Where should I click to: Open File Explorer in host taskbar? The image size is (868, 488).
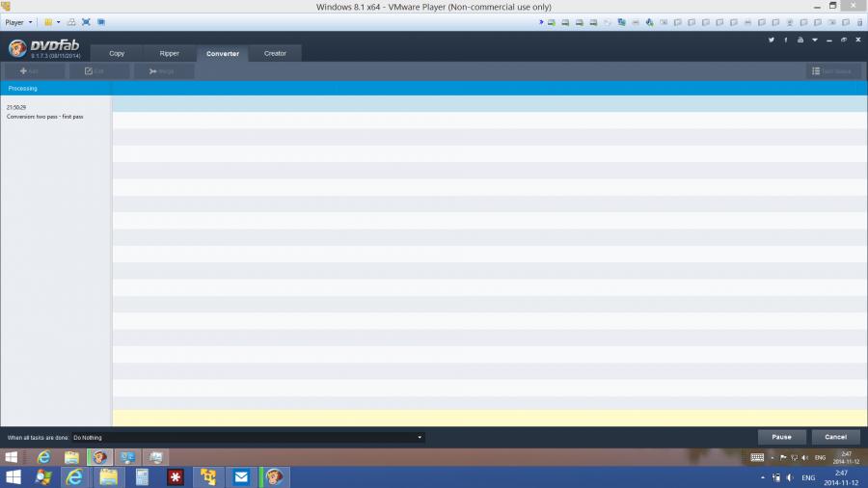108,477
